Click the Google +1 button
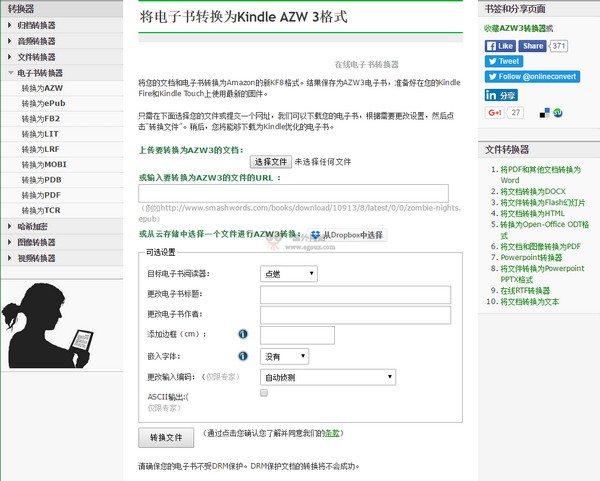 point(495,113)
